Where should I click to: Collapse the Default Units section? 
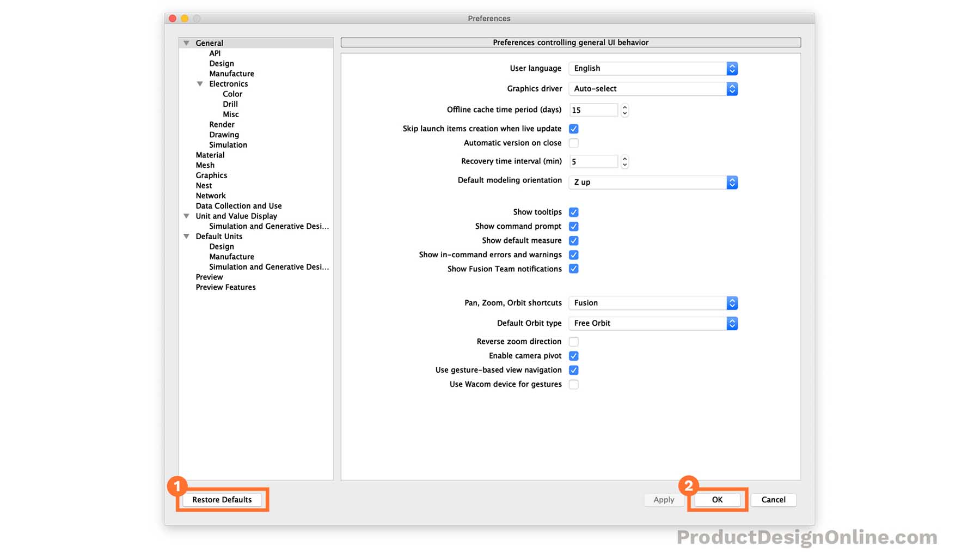coord(186,236)
